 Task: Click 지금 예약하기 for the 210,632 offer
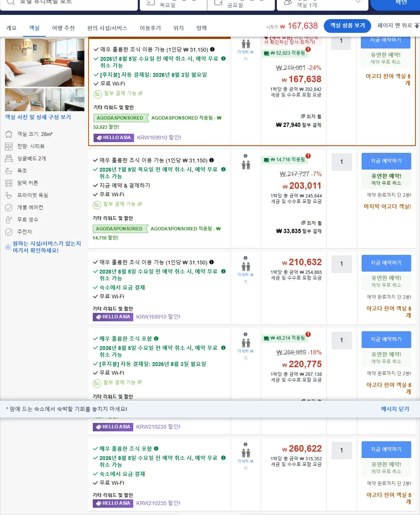(386, 263)
